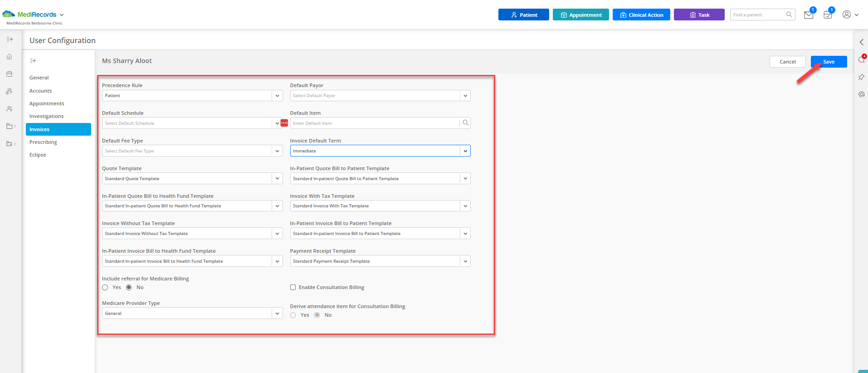The width and height of the screenshot is (868, 373).
Task: Select the Invoices settings section
Action: coord(59,129)
